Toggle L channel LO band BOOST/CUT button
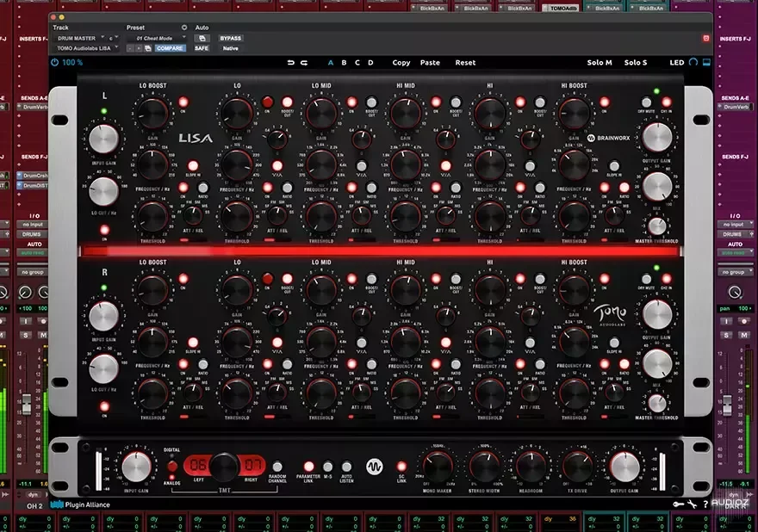The width and height of the screenshot is (758, 532). (287, 102)
